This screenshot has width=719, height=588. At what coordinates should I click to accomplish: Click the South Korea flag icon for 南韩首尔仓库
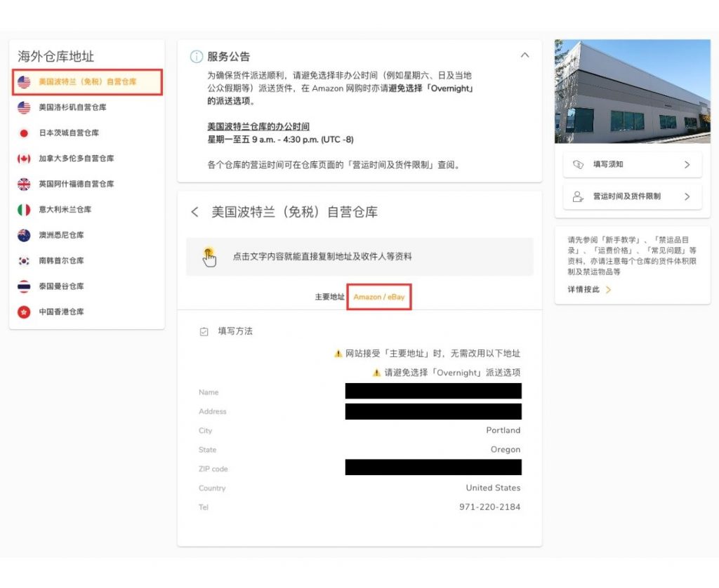click(x=24, y=261)
